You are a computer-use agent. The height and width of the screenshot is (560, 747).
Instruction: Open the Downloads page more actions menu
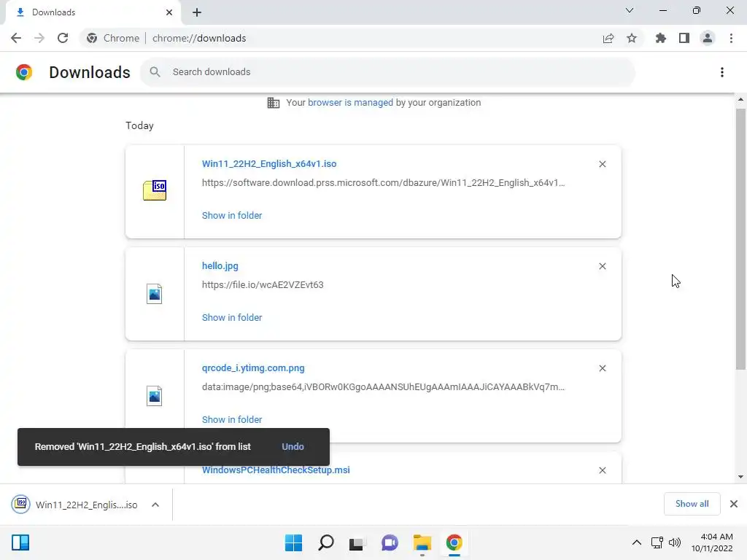pos(722,72)
